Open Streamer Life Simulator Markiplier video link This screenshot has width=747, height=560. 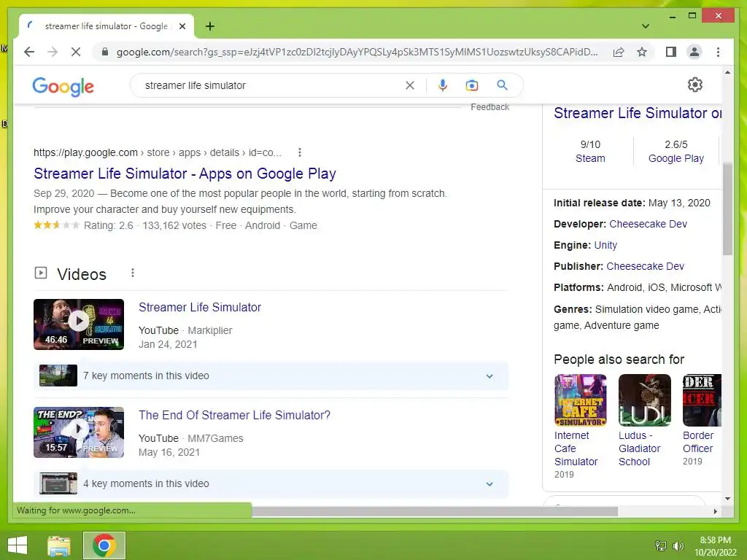point(200,307)
